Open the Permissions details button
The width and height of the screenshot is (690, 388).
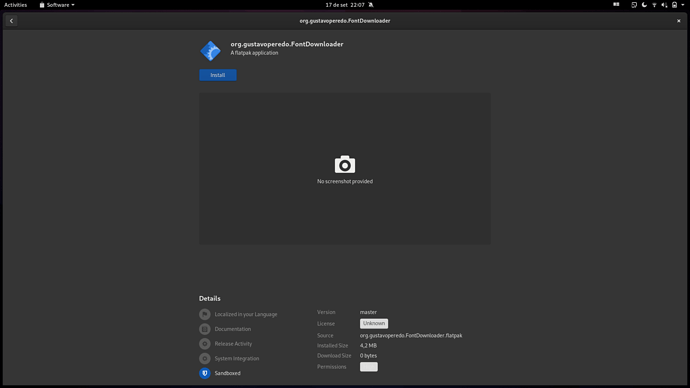369,366
